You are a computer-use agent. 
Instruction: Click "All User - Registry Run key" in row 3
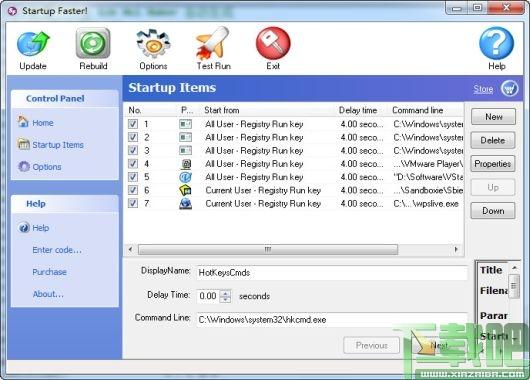(254, 151)
